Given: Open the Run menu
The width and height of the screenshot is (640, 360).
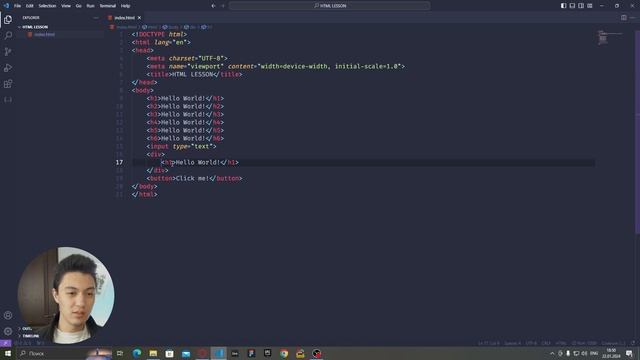Looking at the screenshot, I should coord(90,6).
